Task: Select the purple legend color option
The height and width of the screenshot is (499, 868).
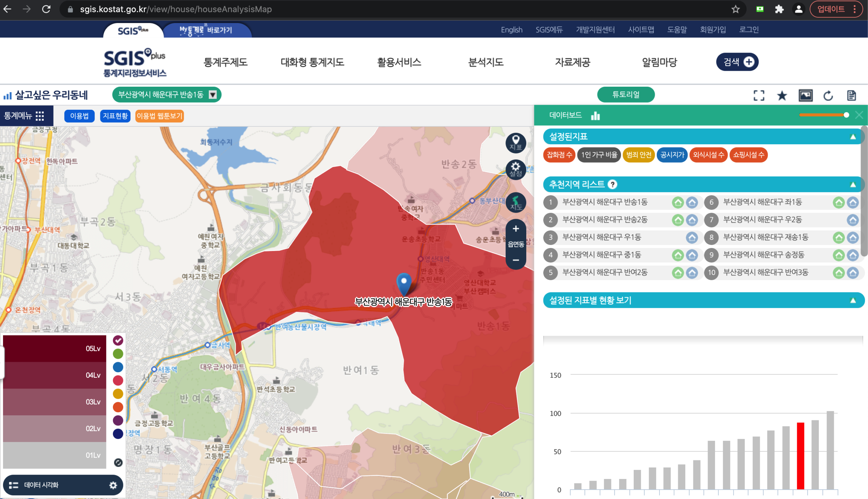Action: pos(118,420)
